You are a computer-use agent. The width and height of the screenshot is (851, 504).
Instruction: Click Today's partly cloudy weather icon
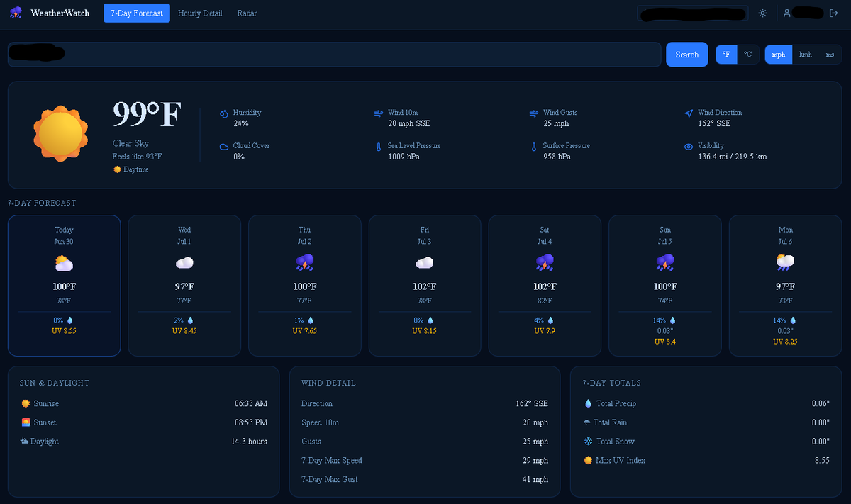64,264
